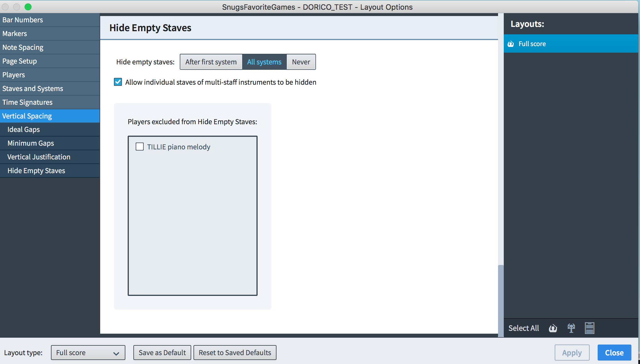Set hide empty staves to Never
This screenshot has width=640, height=364.
click(301, 62)
